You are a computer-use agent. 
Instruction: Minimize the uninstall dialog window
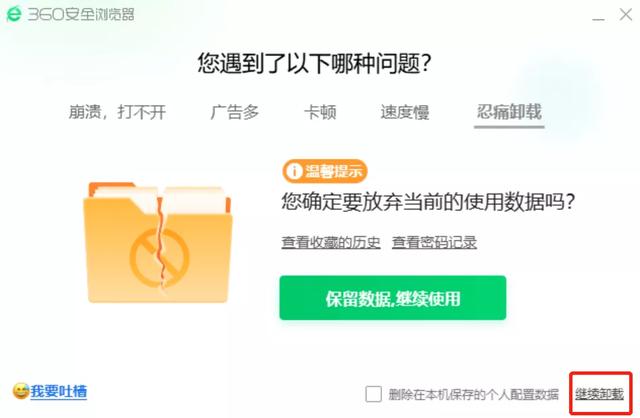point(598,18)
